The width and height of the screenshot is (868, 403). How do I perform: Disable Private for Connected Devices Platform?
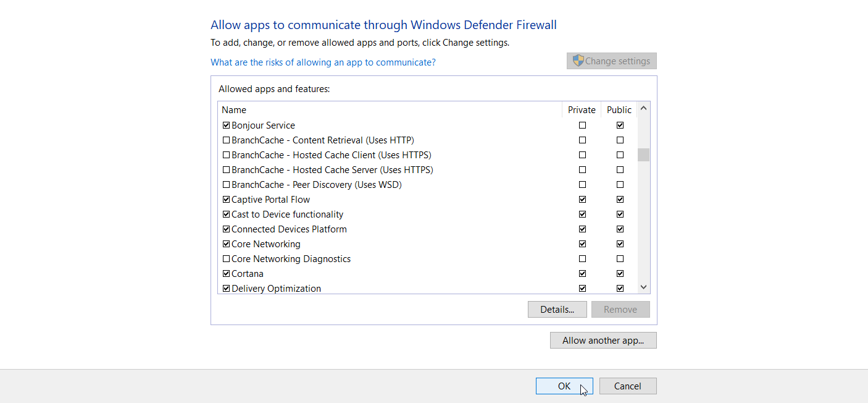(582, 229)
